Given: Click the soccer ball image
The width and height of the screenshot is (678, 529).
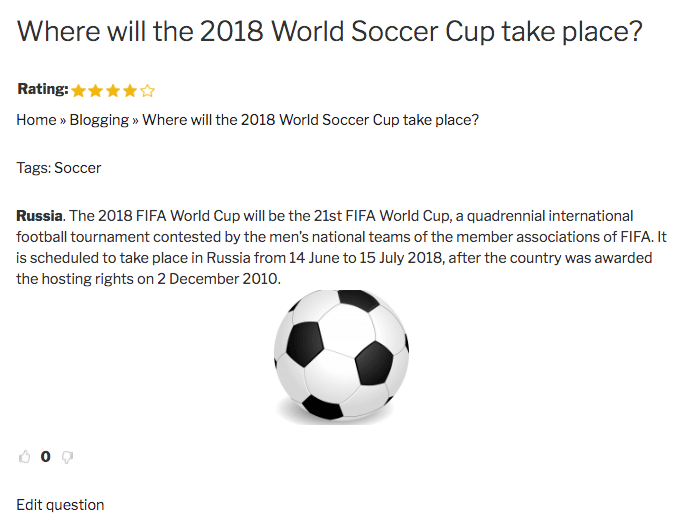Looking at the screenshot, I should click(x=340, y=355).
